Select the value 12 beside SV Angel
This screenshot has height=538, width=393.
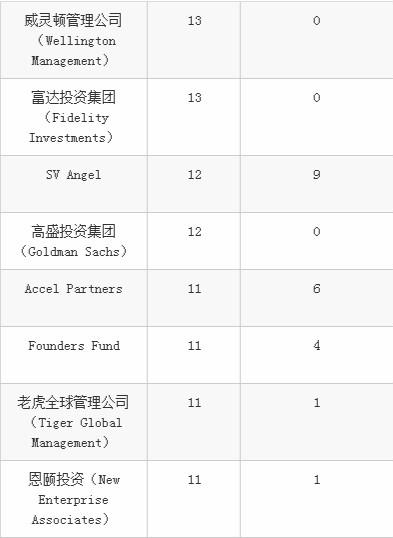click(194, 175)
